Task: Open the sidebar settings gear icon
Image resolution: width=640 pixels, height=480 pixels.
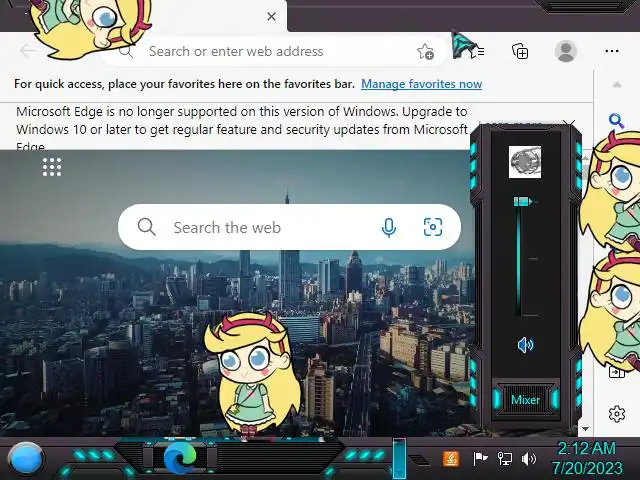Action: (x=616, y=414)
